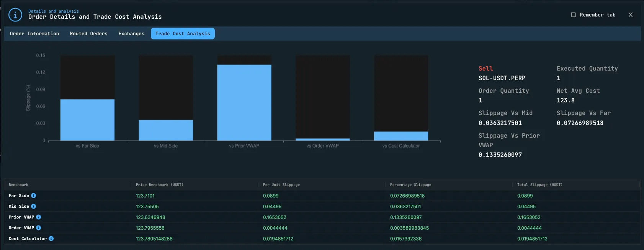The height and width of the screenshot is (250, 644).
Task: Click price benchmark value 123.7805148288
Action: tap(154, 238)
